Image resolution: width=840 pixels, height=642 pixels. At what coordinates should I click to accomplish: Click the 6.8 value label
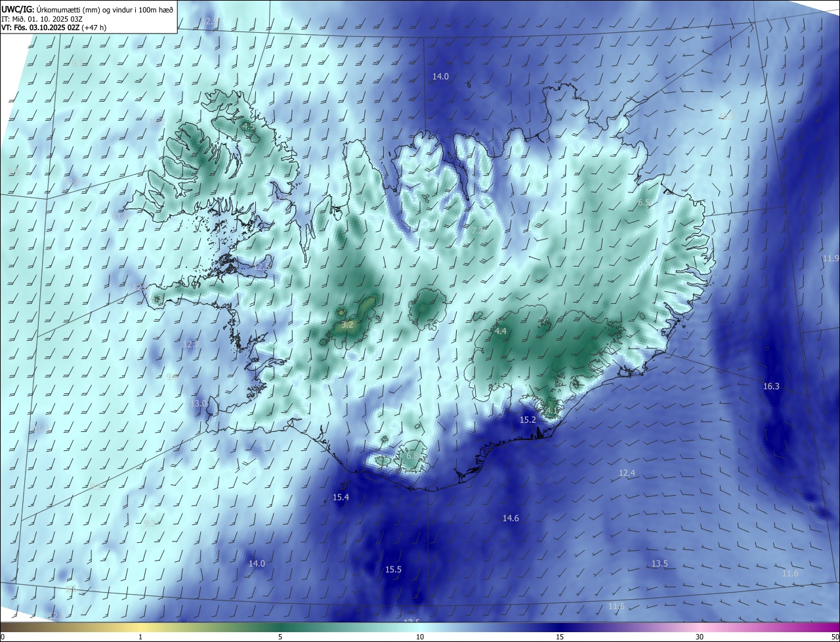tap(412, 456)
